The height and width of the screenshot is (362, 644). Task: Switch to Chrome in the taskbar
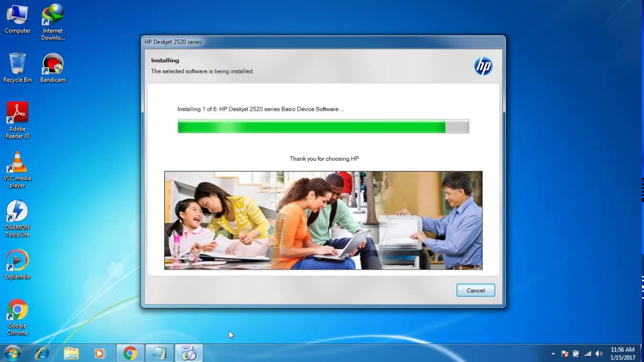(x=130, y=353)
